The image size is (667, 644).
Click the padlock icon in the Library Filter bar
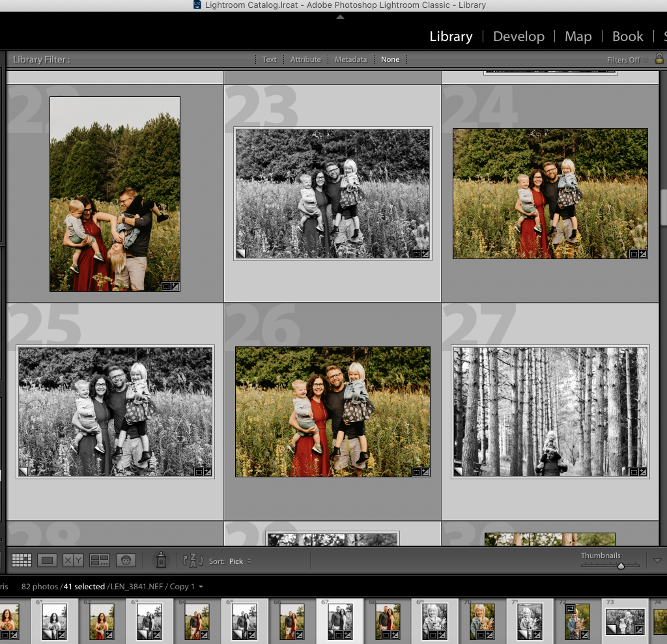tap(660, 59)
